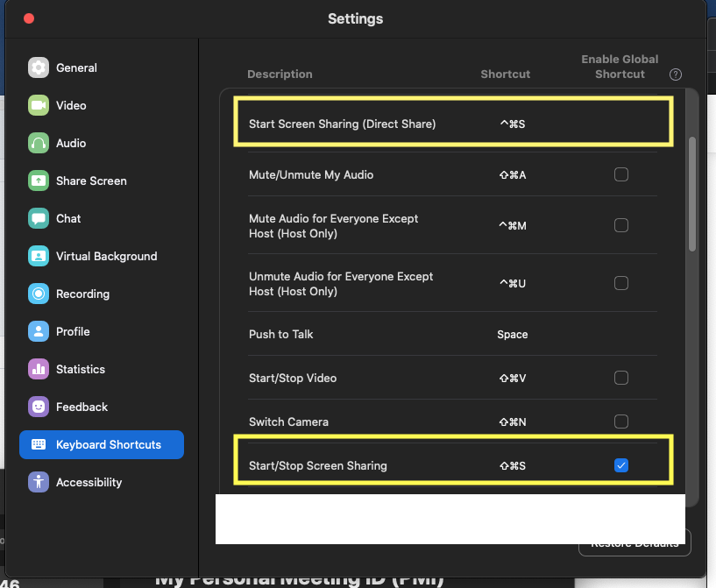This screenshot has height=588, width=716.
Task: Enable global shortcut for Switch Camera
Action: [x=621, y=422]
